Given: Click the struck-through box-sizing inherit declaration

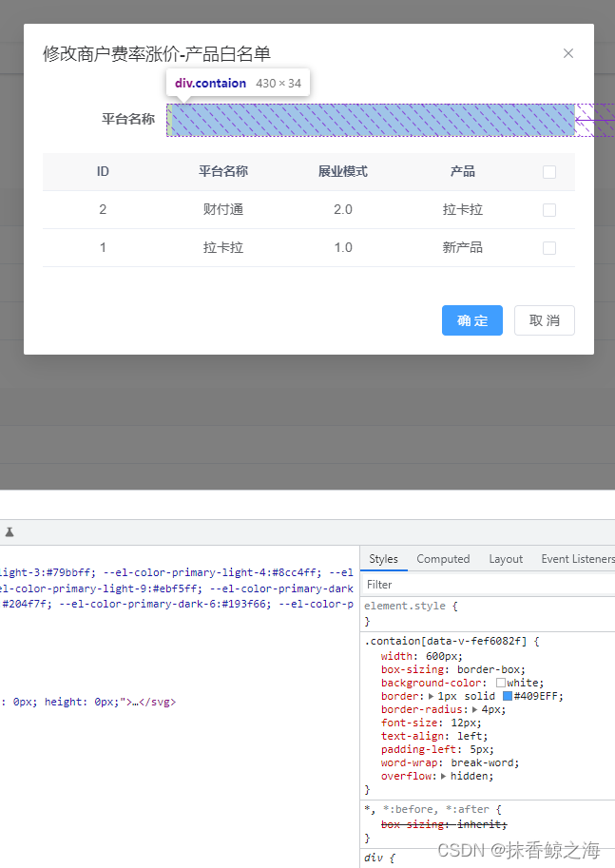Looking at the screenshot, I should pyautogui.click(x=444, y=825).
